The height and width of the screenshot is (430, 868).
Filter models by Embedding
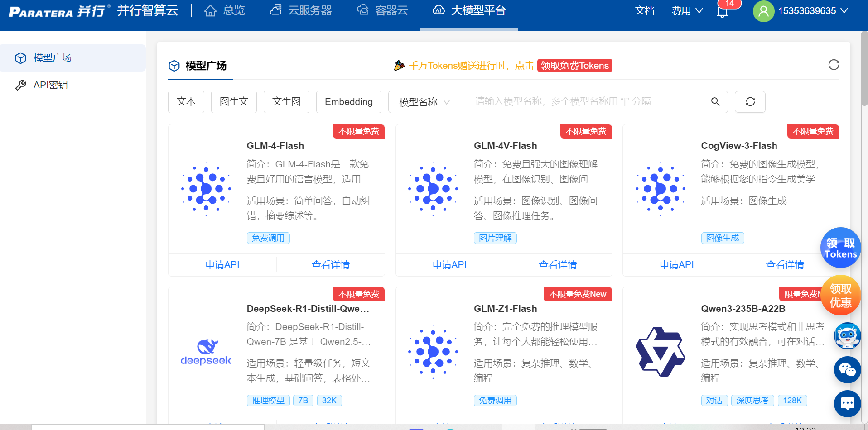click(x=349, y=102)
